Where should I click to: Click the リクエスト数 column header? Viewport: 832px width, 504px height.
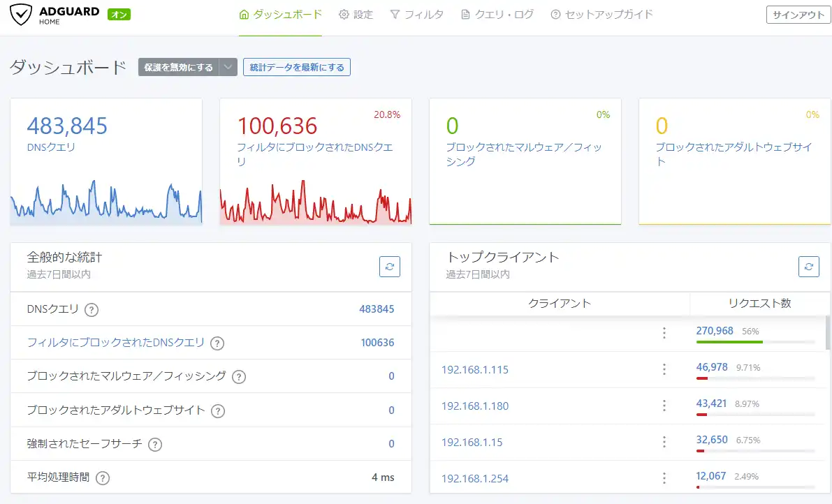point(759,303)
